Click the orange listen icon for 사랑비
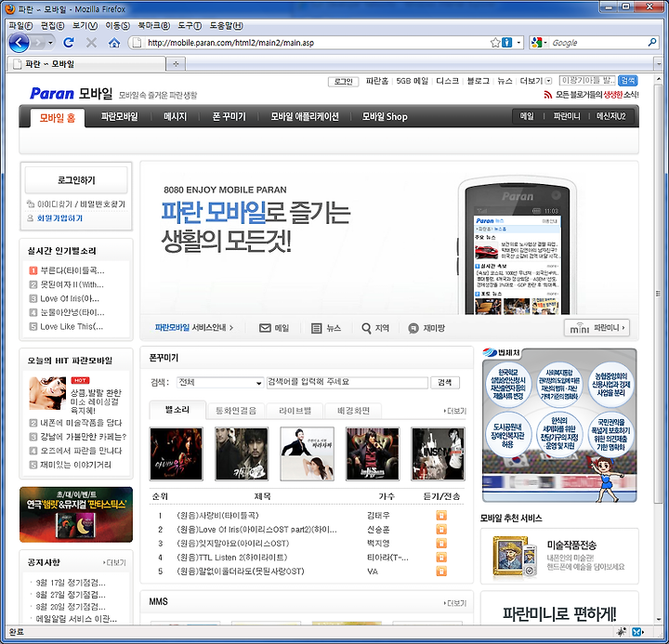 441,516
